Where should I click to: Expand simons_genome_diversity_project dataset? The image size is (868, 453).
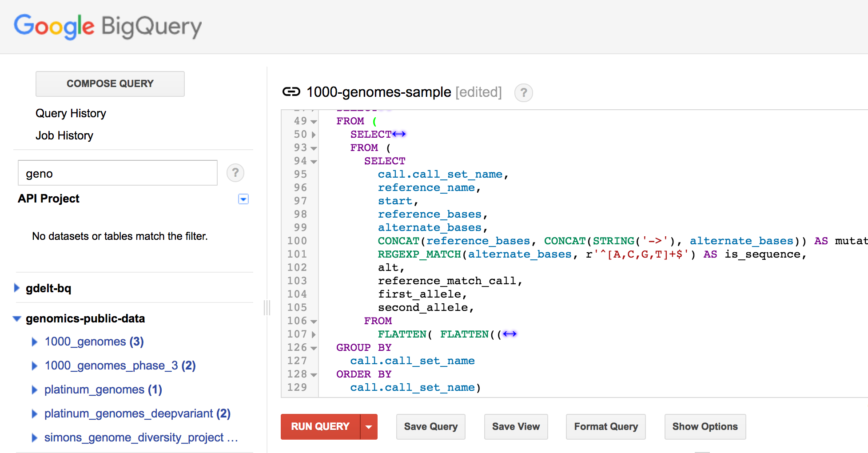pyautogui.click(x=35, y=437)
